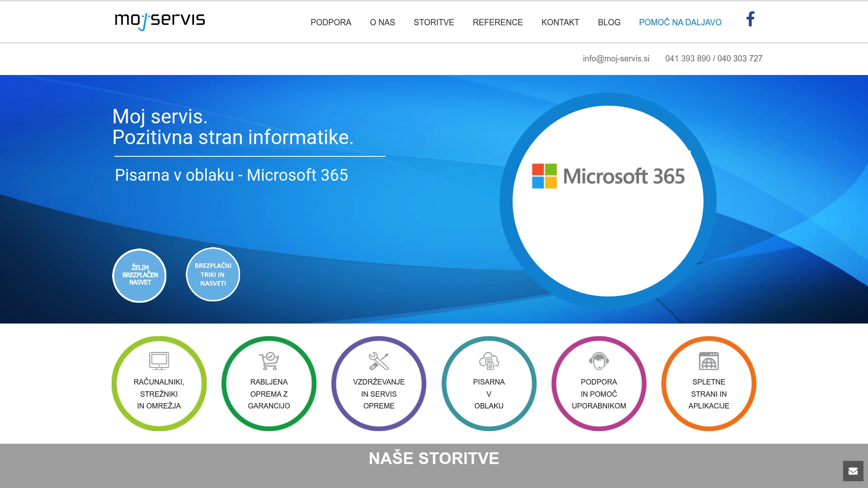This screenshot has width=868, height=488.
Task: Click the ŽELIM BREZPLAČEN NASVET button
Action: [x=139, y=275]
